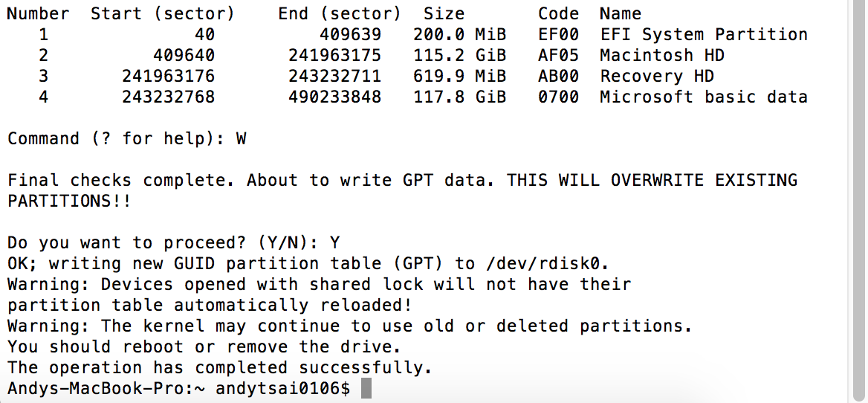Click the 'Command (? for help): W' line

(126, 139)
